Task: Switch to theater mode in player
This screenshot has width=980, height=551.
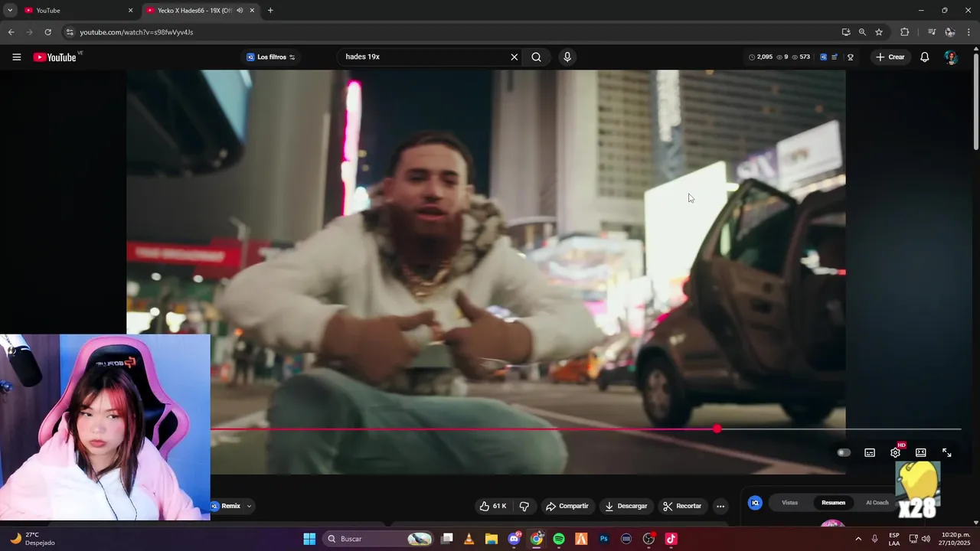Action: pos(921,453)
